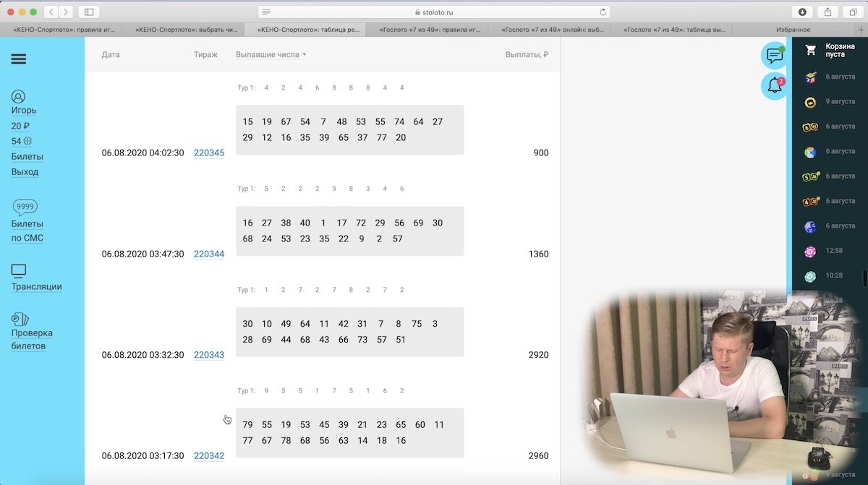Click the payout value 2960
This screenshot has width=868, height=485.
(538, 456)
